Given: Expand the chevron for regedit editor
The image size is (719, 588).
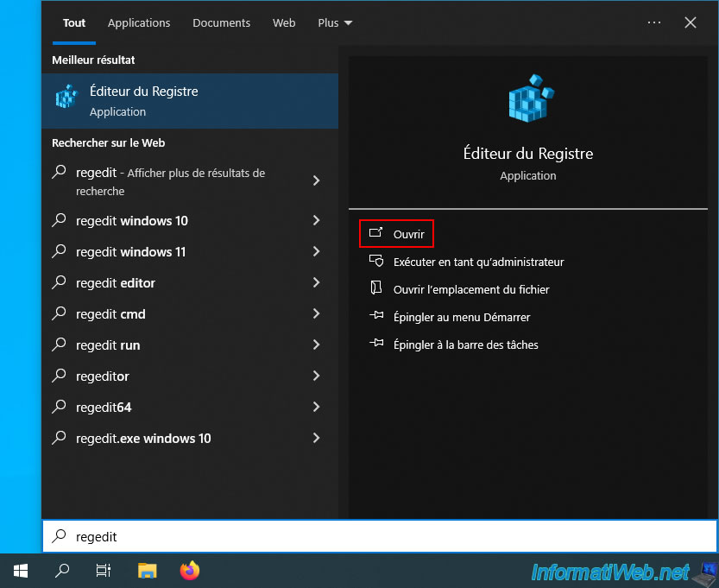Looking at the screenshot, I should [317, 282].
